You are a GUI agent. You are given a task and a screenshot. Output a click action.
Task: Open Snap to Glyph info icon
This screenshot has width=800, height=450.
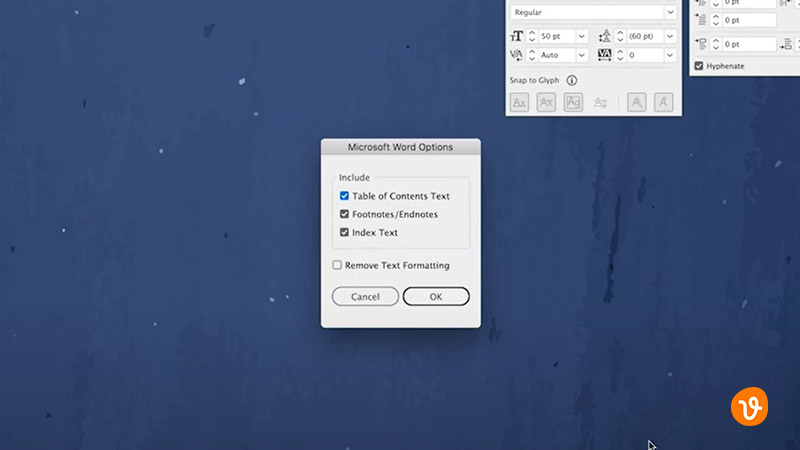coord(572,80)
